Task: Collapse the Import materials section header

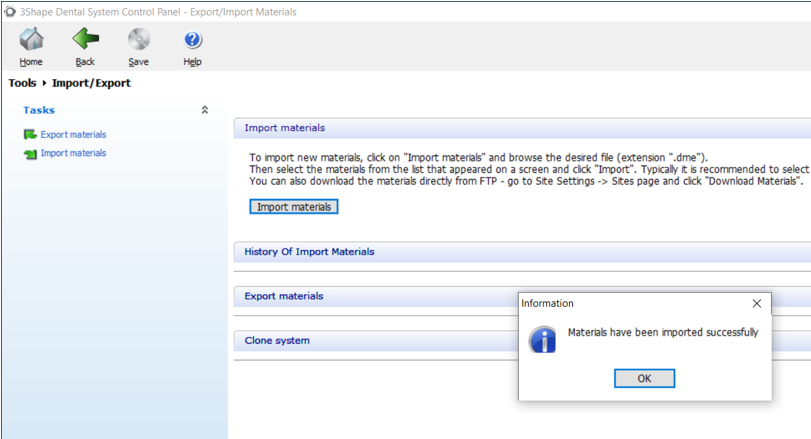Action: [x=285, y=128]
